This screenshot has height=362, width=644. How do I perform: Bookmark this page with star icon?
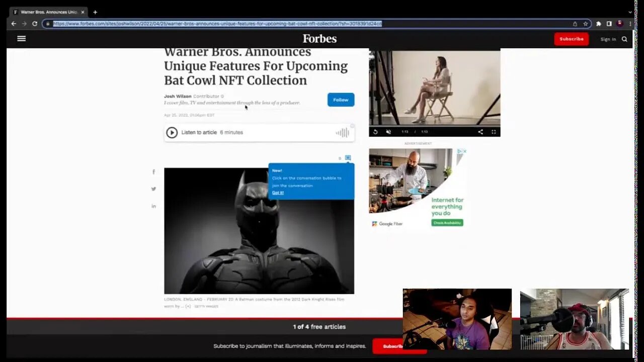[586, 24]
